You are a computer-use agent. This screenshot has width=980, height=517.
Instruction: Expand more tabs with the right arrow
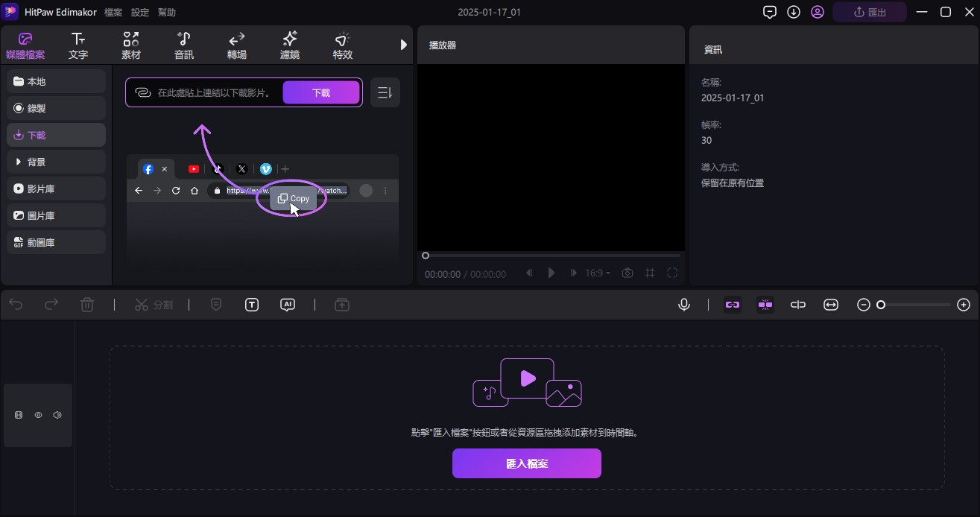(404, 45)
